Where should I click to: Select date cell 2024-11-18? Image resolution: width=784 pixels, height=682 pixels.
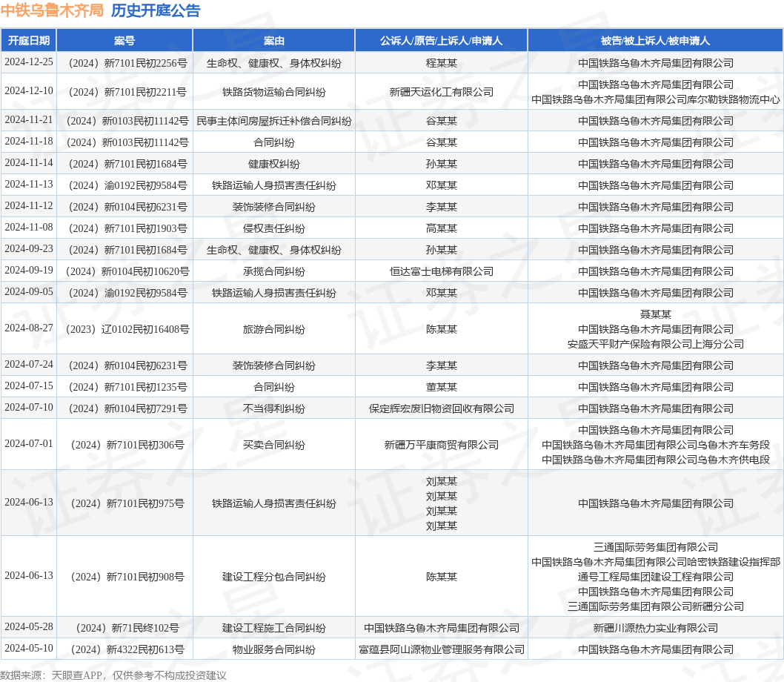pyautogui.click(x=28, y=142)
